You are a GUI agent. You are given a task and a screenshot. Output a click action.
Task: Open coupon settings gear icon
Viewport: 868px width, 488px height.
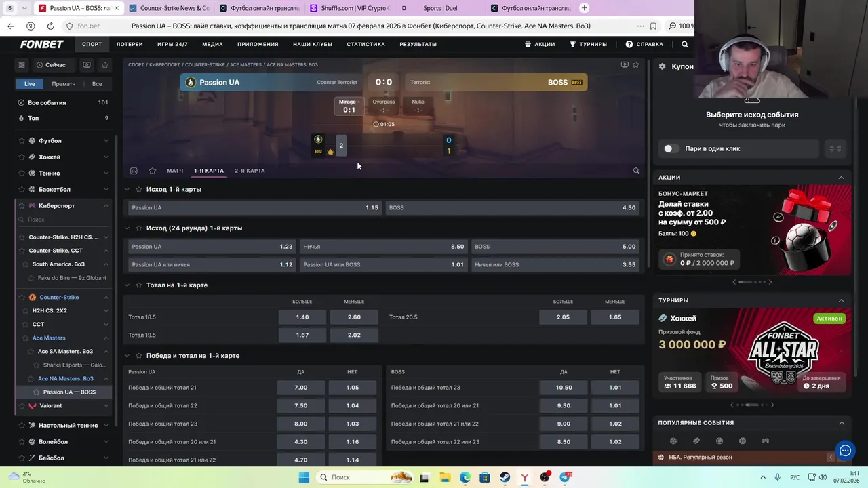coord(663,66)
